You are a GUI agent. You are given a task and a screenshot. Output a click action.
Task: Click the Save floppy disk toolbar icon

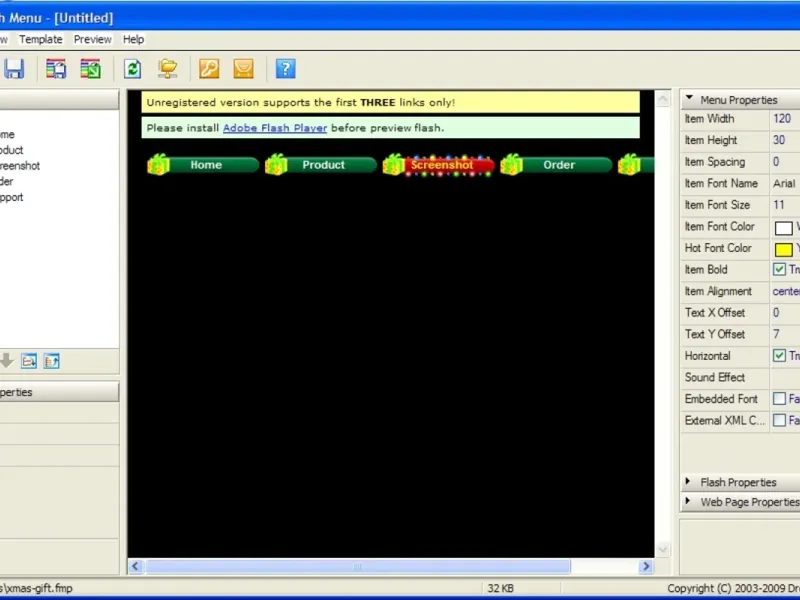point(14,69)
